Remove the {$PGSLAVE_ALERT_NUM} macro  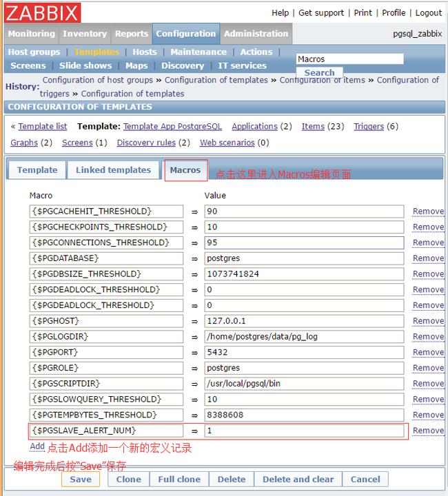pyautogui.click(x=428, y=431)
